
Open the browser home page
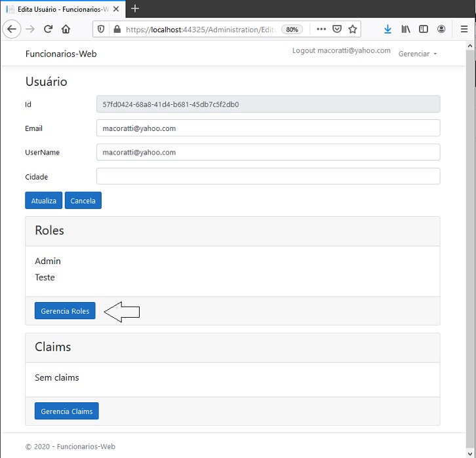tap(66, 29)
